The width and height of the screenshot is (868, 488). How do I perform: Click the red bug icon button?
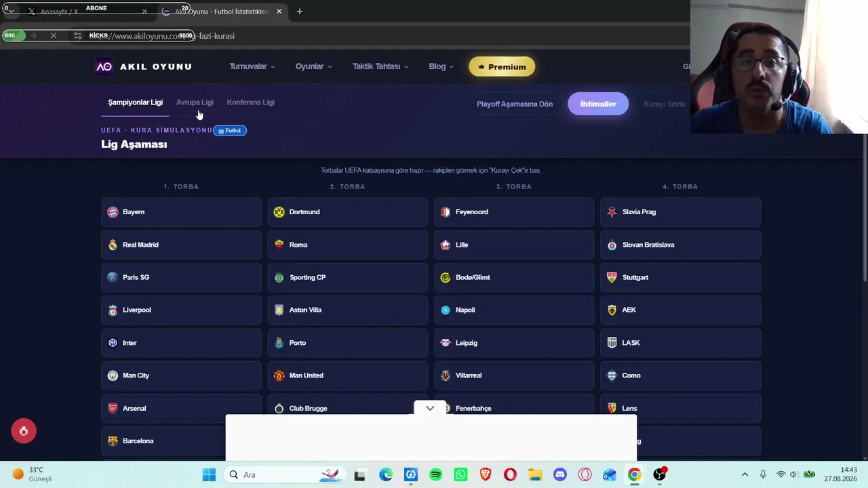tap(24, 431)
